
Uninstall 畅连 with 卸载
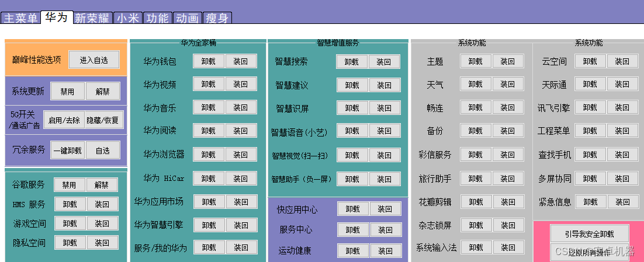[x=476, y=107]
